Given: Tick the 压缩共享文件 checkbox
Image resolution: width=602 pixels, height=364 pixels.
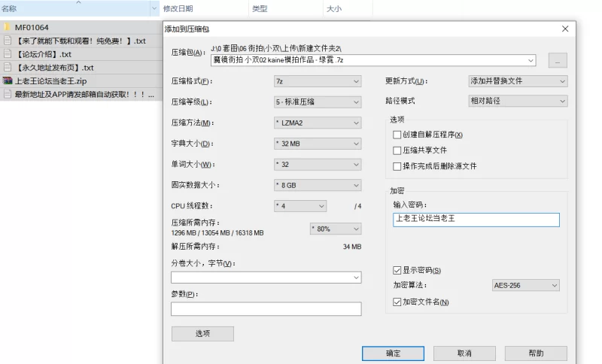Looking at the screenshot, I should 397,150.
